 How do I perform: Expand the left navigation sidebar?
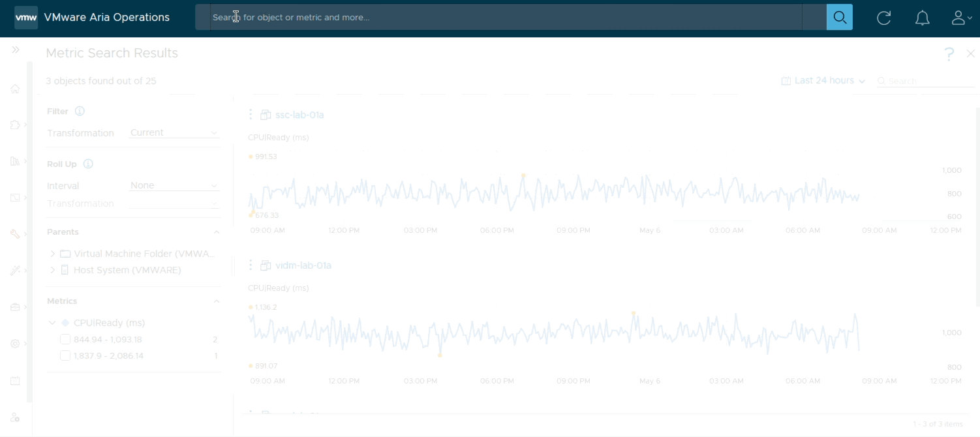click(x=16, y=50)
